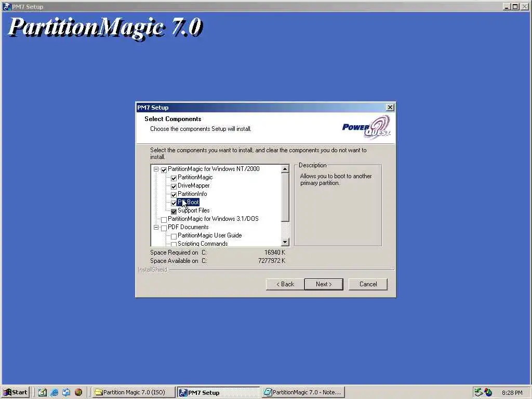532x399 pixels.
Task: Click the network tray icon
Action: coord(478,392)
